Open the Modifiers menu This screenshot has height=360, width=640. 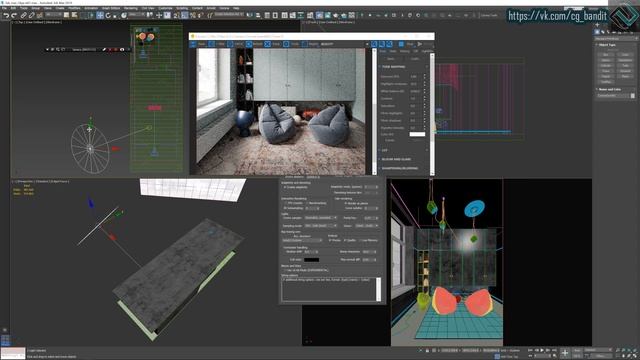(x=74, y=8)
